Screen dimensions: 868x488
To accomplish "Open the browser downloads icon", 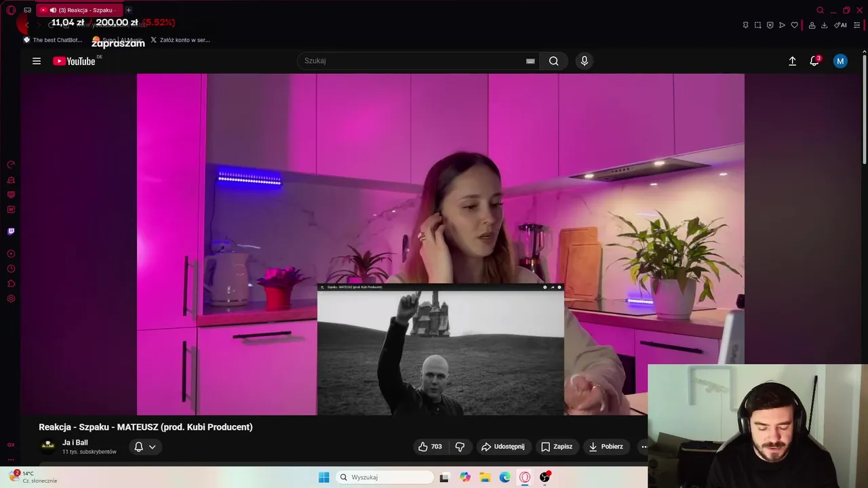I will point(824,25).
